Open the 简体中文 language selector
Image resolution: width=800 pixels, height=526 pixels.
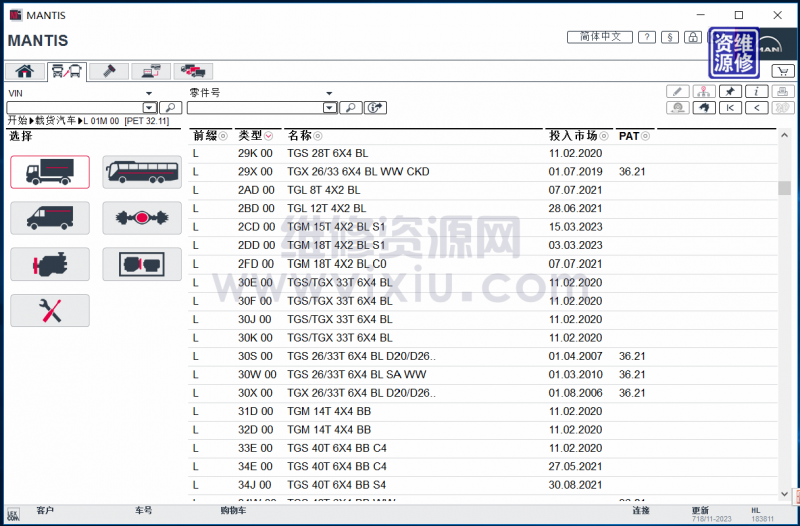coord(600,37)
